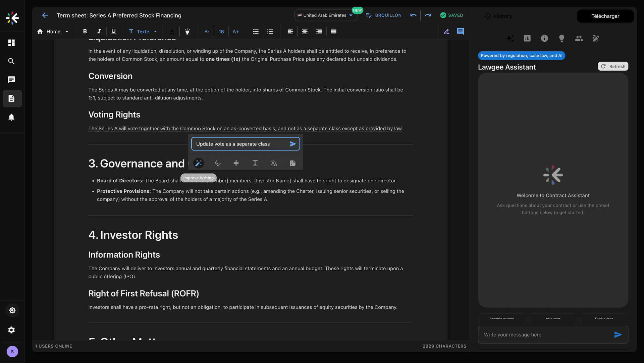
Task: Open the United Arab Emirates jurisdiction dropdown
Action: [325, 15]
